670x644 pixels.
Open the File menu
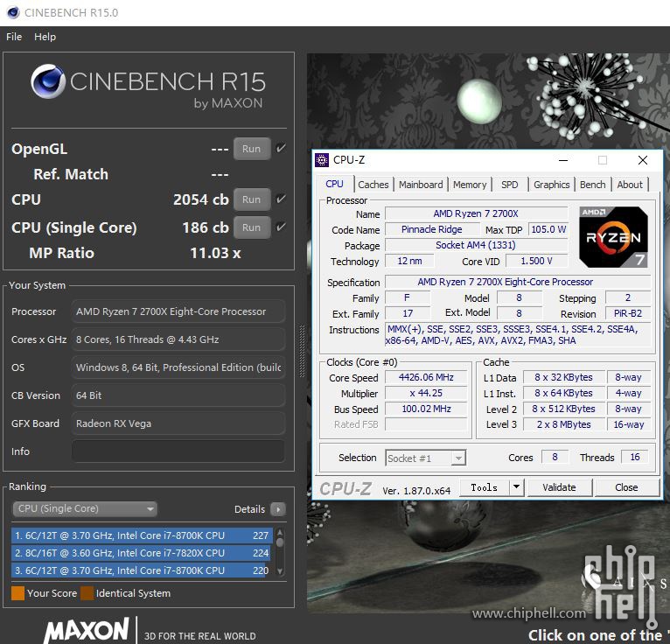coord(14,37)
